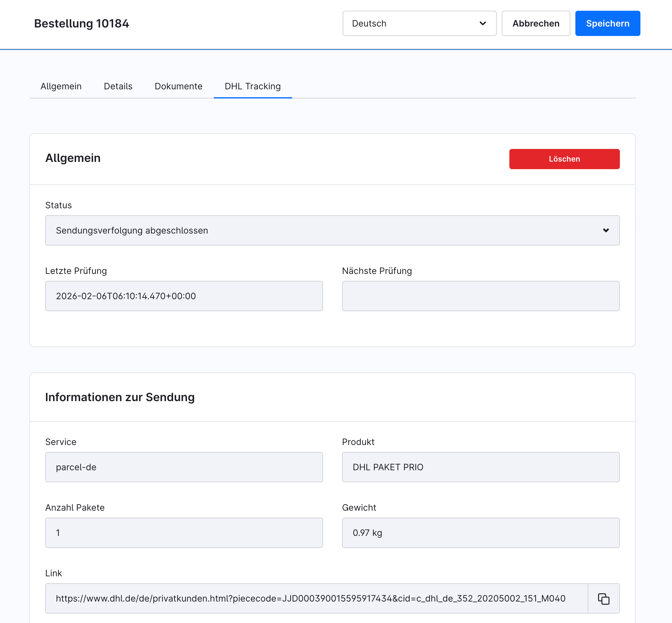
Task: Click the Informationen zur Sendung heading
Action: pos(120,397)
